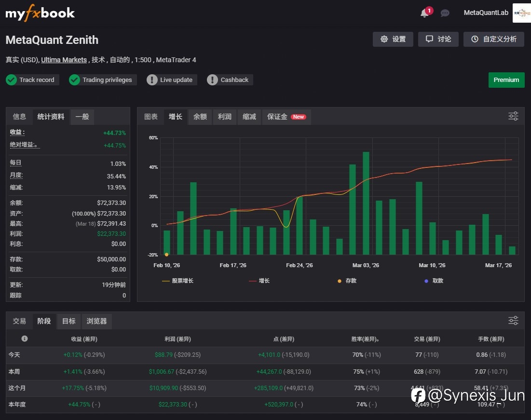Image resolution: width=531 pixels, height=420 pixels.
Task: Click the Track record verified badge
Action: (32, 80)
